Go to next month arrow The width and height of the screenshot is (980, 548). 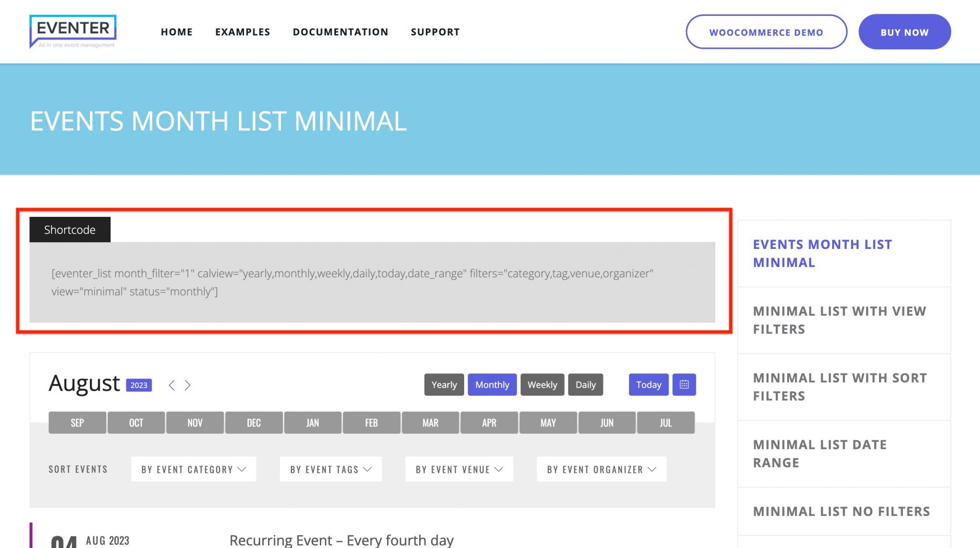(188, 385)
